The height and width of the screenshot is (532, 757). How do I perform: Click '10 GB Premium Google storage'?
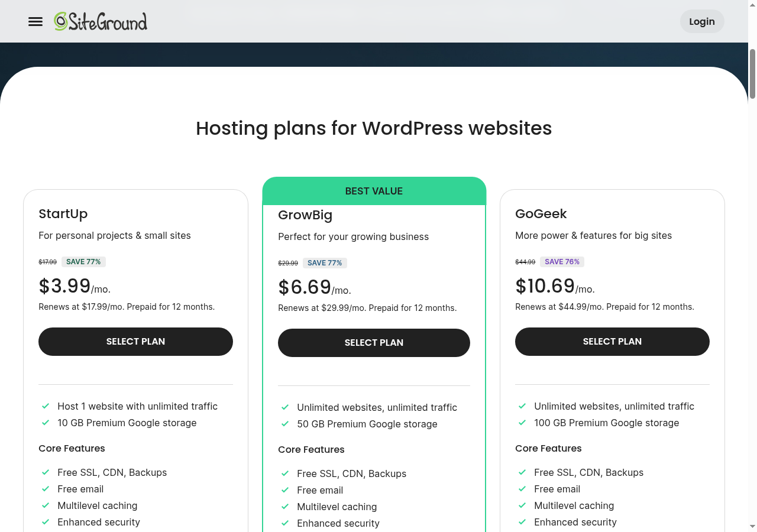127,423
